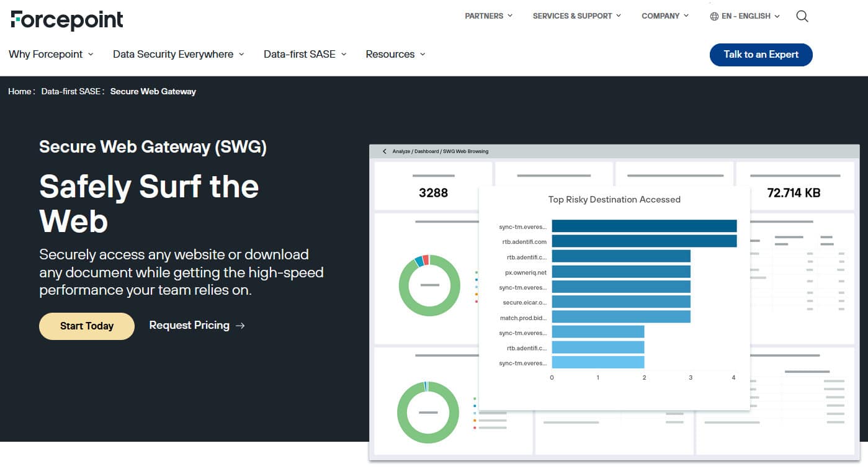The width and height of the screenshot is (868, 474).
Task: Open the Resources menu
Action: pyautogui.click(x=395, y=54)
